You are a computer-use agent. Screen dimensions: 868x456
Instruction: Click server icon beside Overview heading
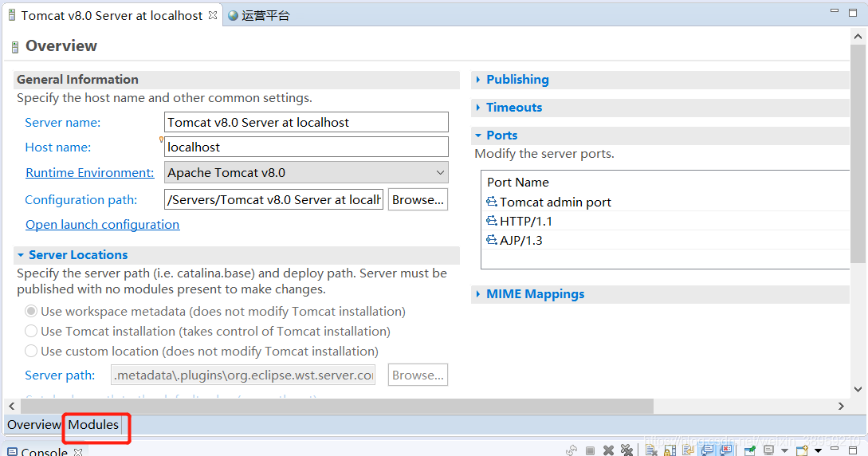[15, 47]
